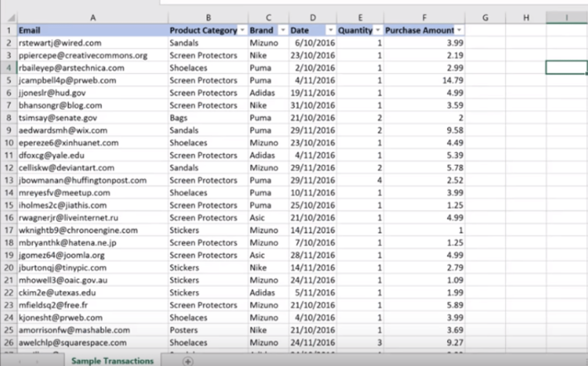Open the Brand column filter dropdown

pos(283,30)
